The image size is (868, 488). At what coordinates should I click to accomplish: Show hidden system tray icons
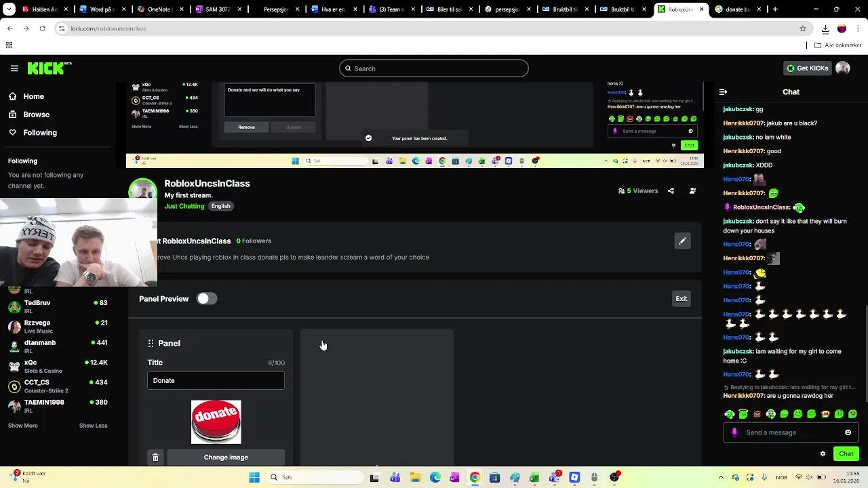[x=722, y=478]
